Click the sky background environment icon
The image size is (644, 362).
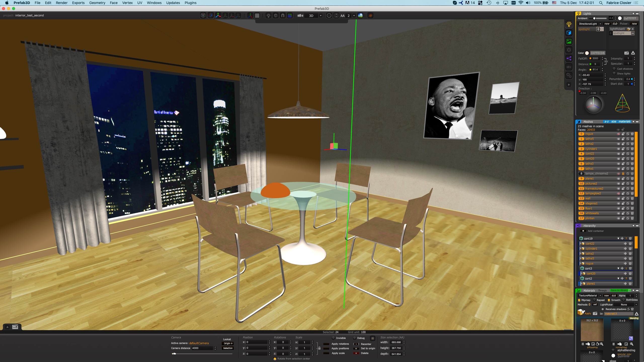(360, 16)
